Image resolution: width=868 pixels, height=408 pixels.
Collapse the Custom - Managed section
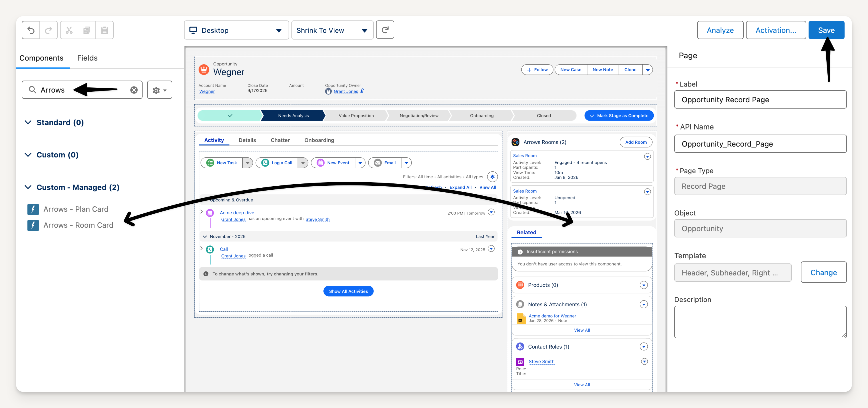(x=28, y=187)
